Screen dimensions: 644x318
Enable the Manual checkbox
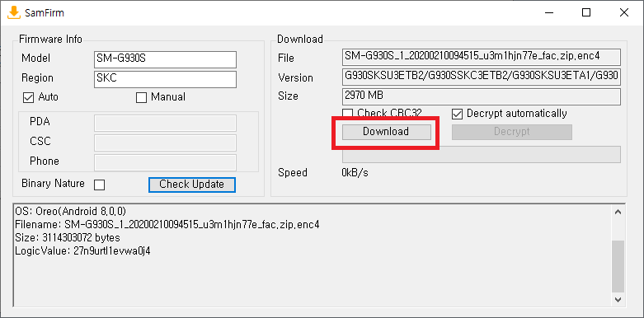(x=141, y=98)
